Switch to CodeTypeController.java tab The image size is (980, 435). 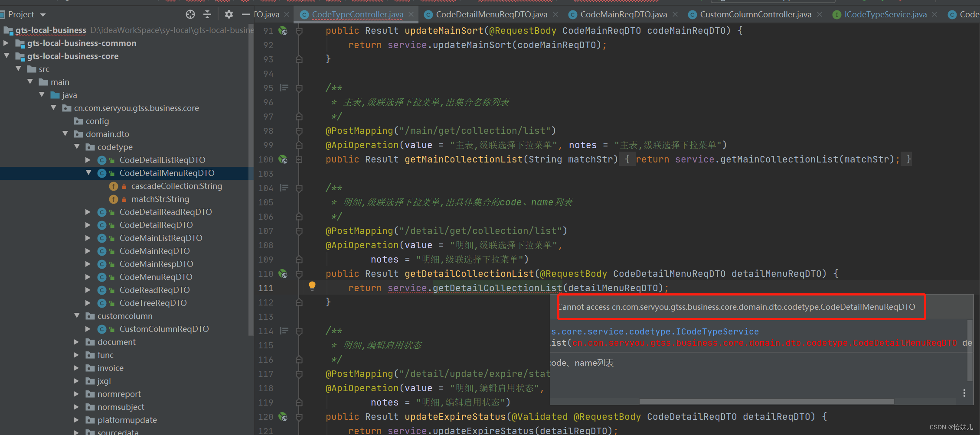tap(357, 14)
